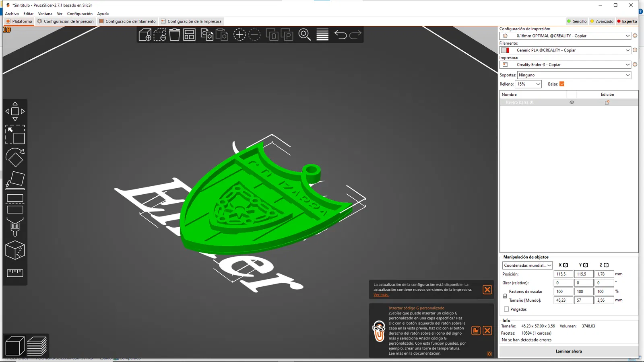Viewport: 644px width, 362px height.
Task: Close the G-code hint notification
Action: 487,331
